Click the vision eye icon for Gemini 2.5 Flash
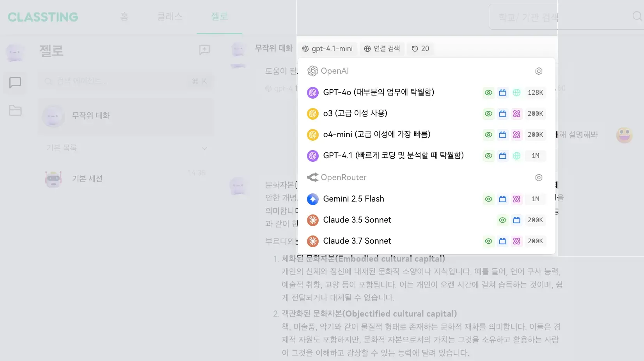The image size is (644, 361). (488, 199)
